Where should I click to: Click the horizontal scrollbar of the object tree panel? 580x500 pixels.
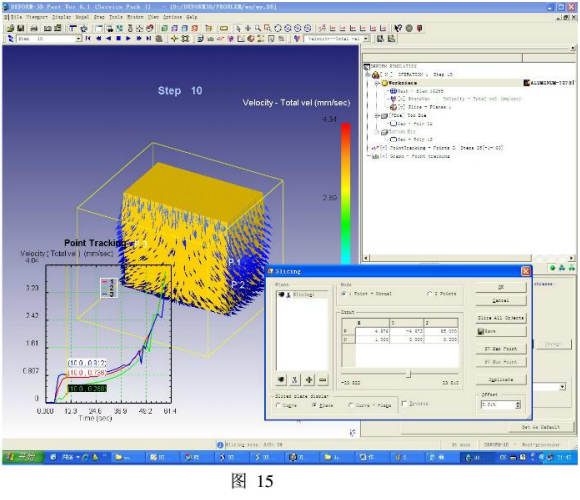click(x=469, y=258)
